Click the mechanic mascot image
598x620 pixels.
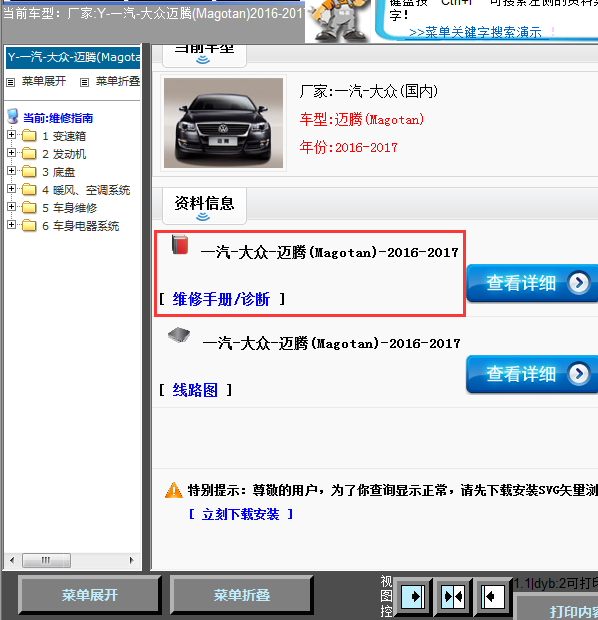(338, 21)
